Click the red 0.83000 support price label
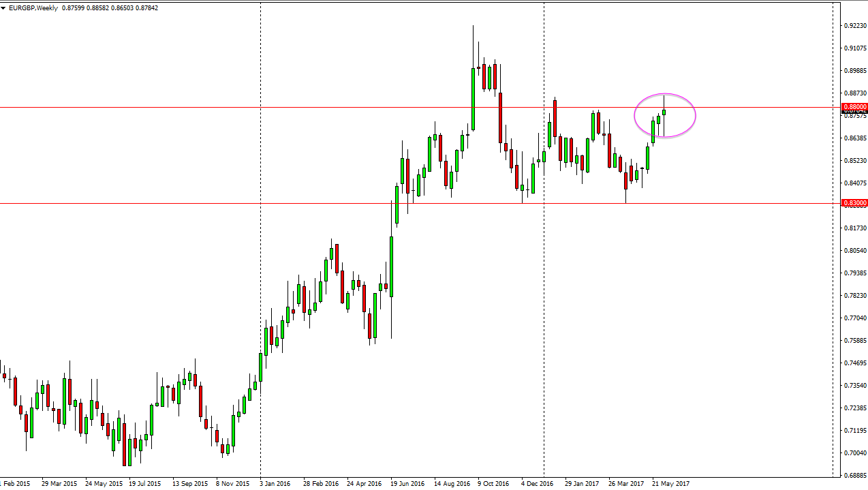The width and height of the screenshot is (868, 490). click(854, 202)
